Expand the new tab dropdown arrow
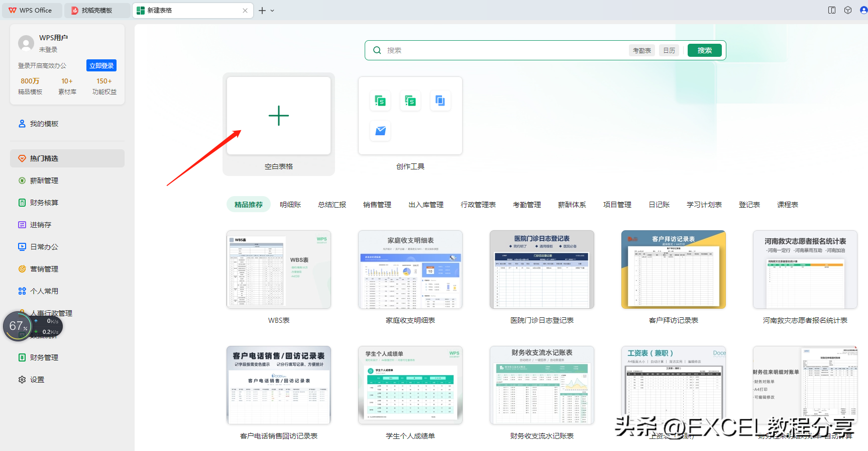The image size is (868, 451). [272, 11]
